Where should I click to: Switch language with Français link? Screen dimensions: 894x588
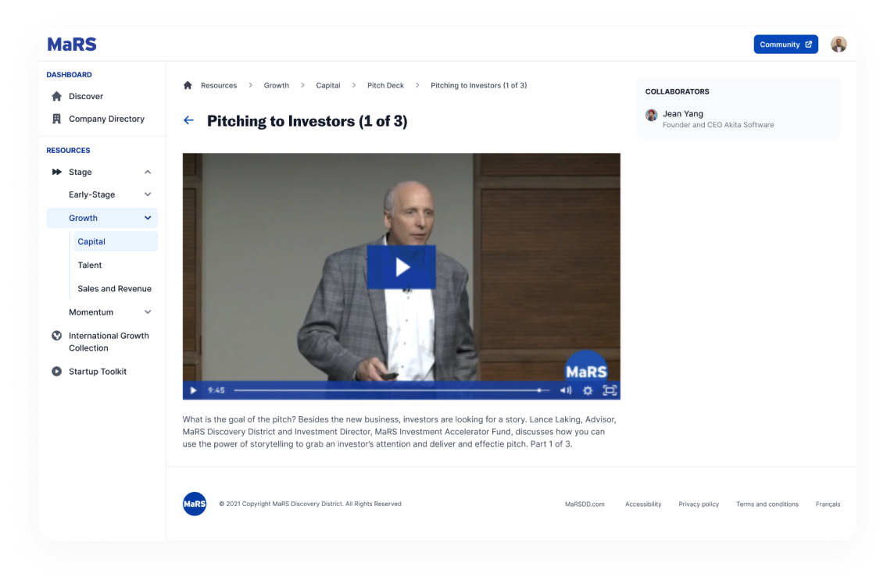pos(828,504)
